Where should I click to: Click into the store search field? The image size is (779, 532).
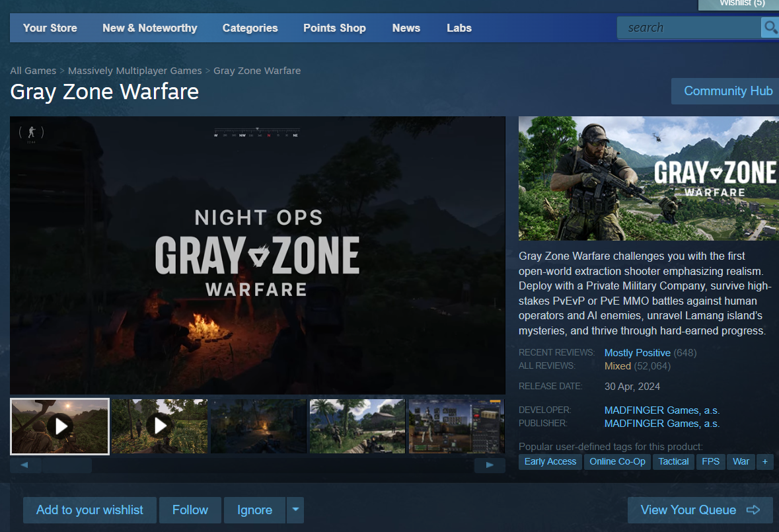point(688,27)
